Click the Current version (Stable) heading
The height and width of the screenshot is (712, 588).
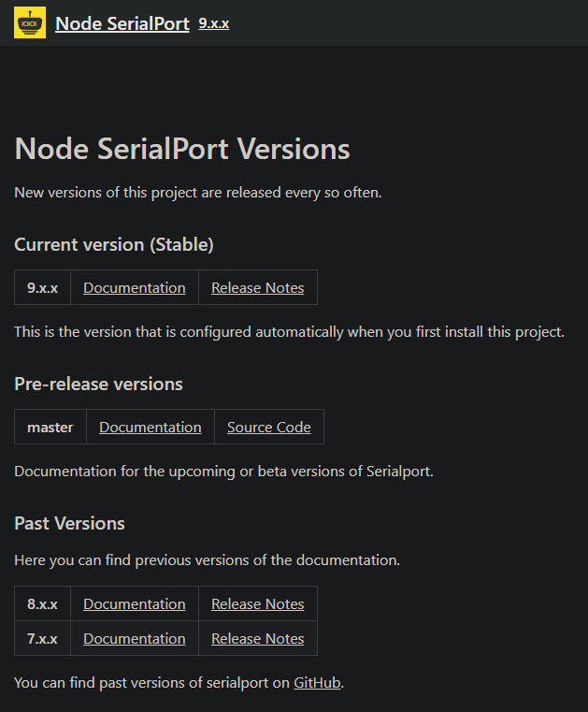pos(114,245)
